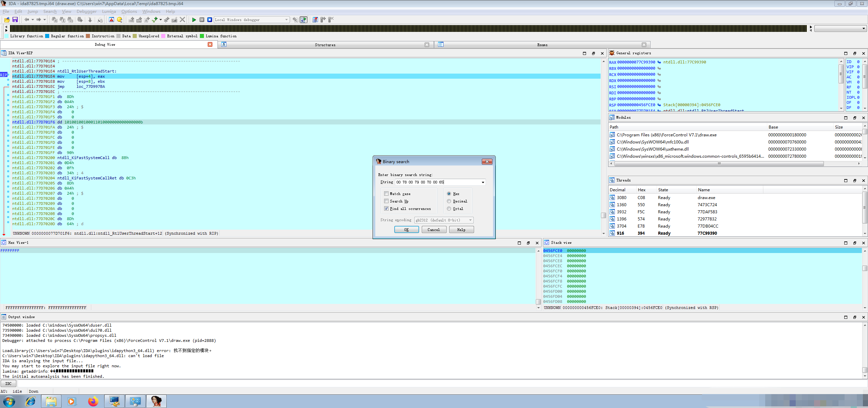Click the Modules horizontal scrollbar
868x408 pixels.
[x=719, y=163]
